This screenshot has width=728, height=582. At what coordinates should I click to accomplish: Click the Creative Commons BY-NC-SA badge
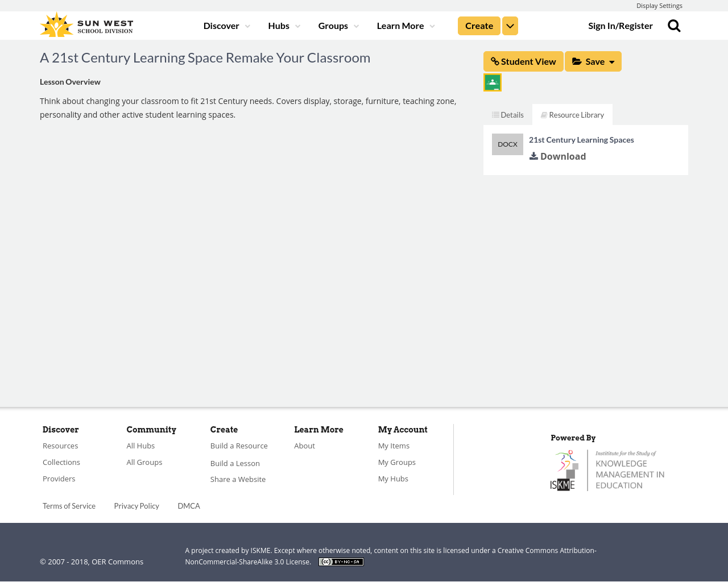pos(341,562)
